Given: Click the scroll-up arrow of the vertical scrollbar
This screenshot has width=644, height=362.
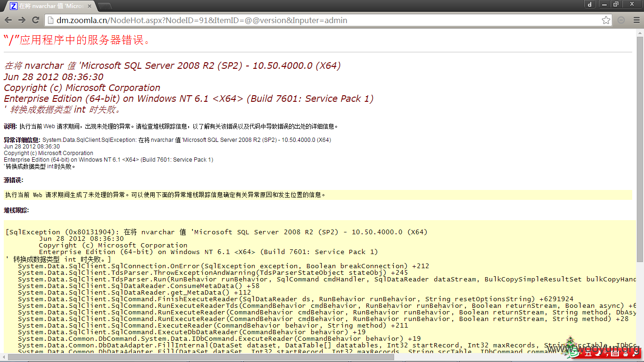Looking at the screenshot, I should click(640, 33).
